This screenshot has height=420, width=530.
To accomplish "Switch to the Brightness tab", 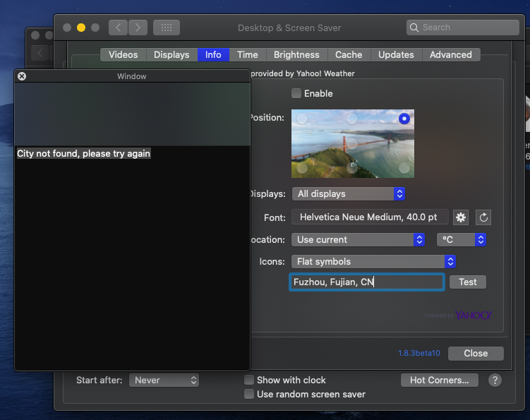I will click(296, 55).
